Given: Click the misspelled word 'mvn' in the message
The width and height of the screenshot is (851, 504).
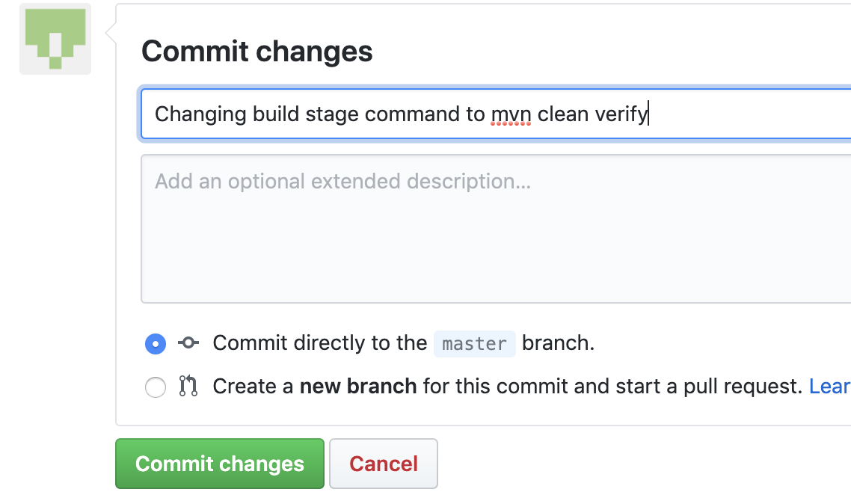Looking at the screenshot, I should pyautogui.click(x=511, y=114).
